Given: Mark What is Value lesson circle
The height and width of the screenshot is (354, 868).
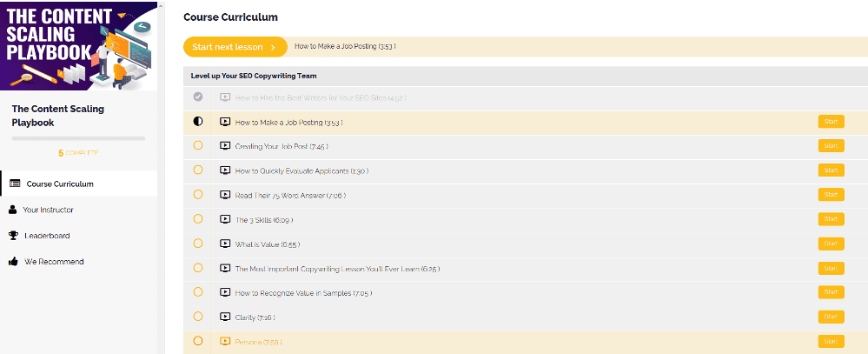Looking at the screenshot, I should click(197, 244).
